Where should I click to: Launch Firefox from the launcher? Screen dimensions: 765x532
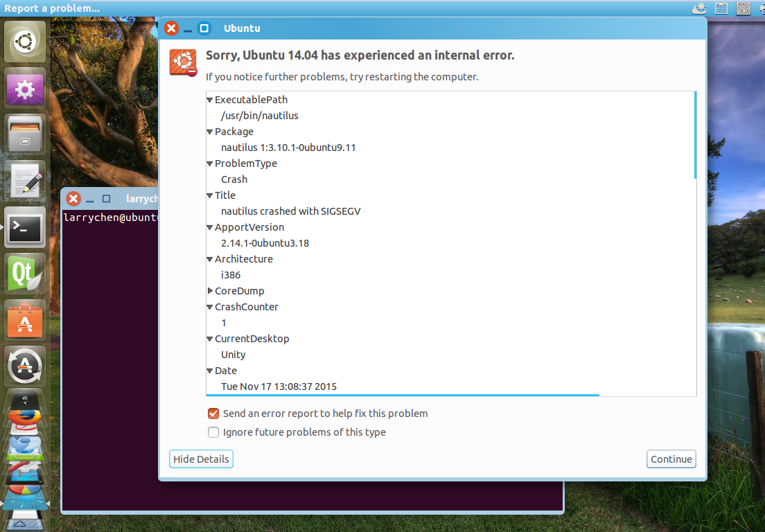pos(25,418)
